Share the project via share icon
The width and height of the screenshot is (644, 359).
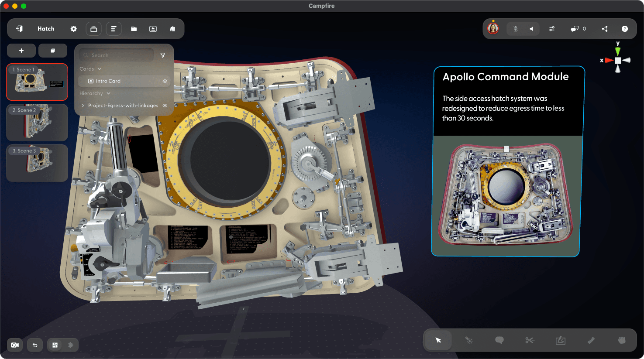click(605, 29)
